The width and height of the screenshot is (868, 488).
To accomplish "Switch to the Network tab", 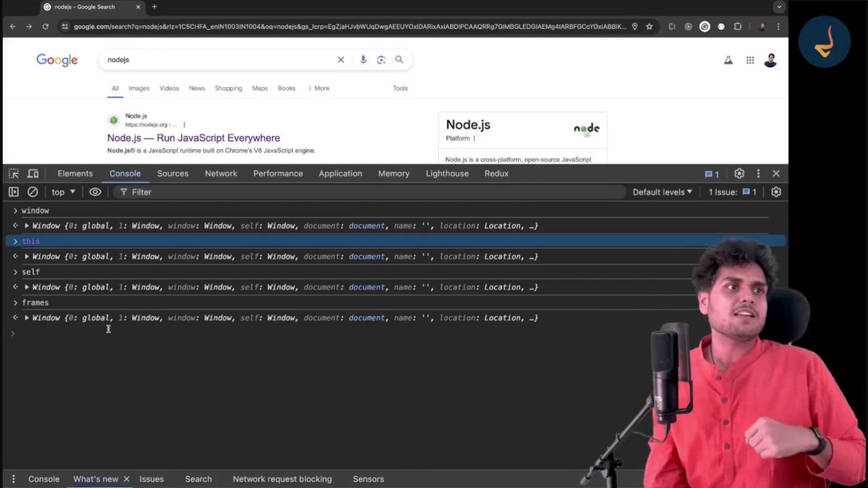I will [x=221, y=174].
